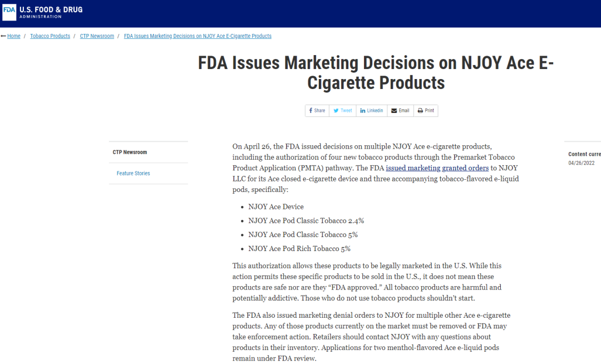Select Feature Stories in sidebar
Viewport: 601px width, 364px height.
pos(133,173)
